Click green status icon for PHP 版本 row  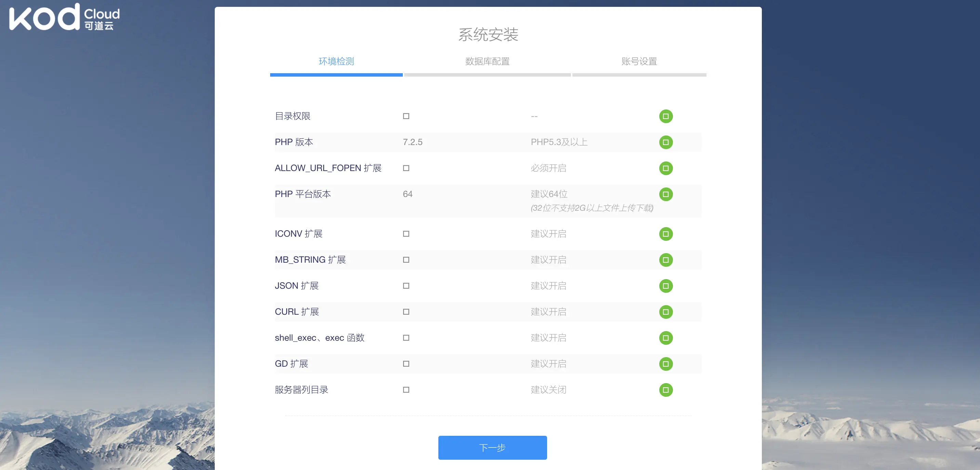tap(666, 142)
